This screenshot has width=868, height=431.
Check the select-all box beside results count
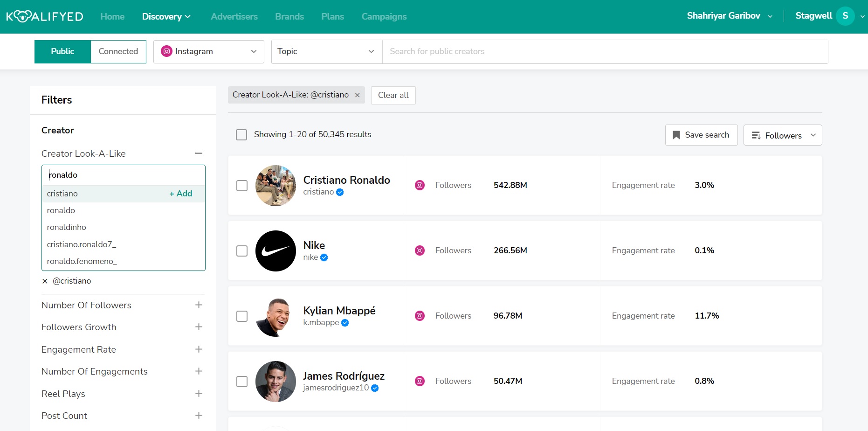point(241,134)
